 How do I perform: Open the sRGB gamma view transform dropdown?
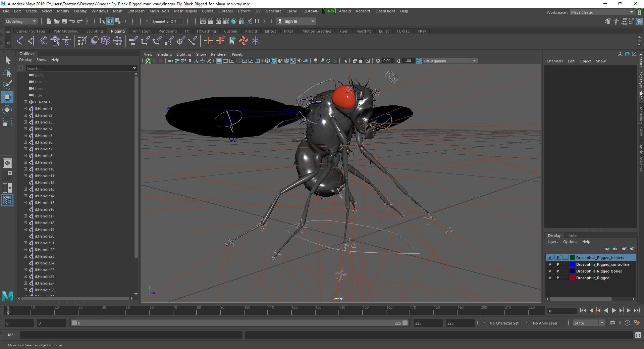click(x=450, y=61)
